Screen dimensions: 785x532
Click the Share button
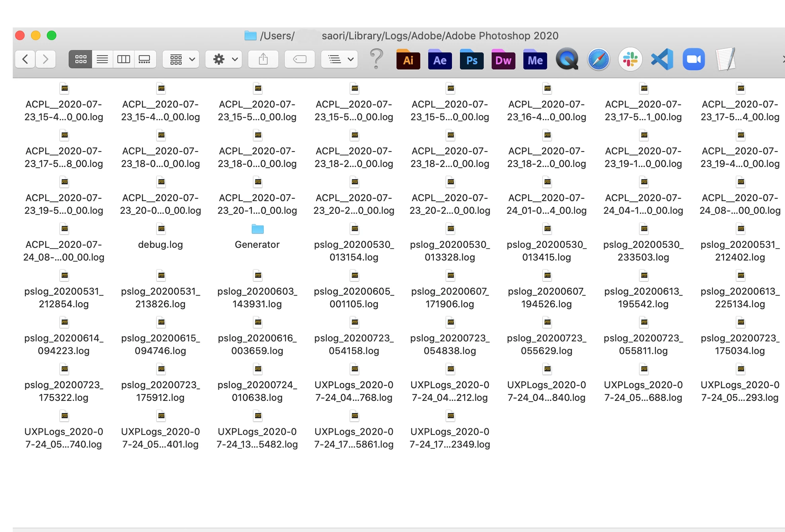coord(263,59)
